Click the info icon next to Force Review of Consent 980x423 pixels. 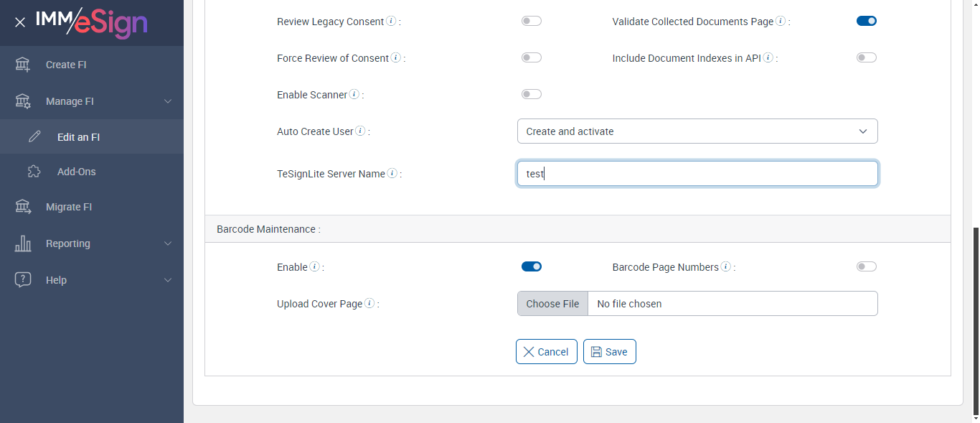click(x=396, y=58)
